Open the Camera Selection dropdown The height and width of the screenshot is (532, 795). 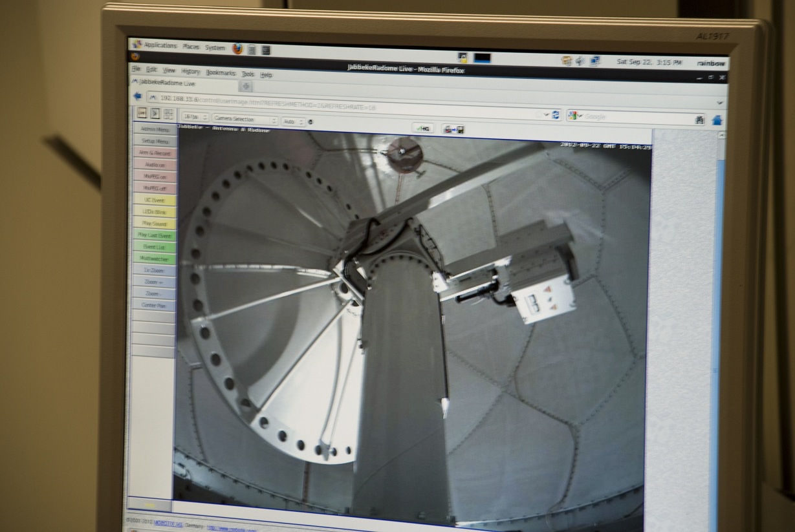pos(245,120)
